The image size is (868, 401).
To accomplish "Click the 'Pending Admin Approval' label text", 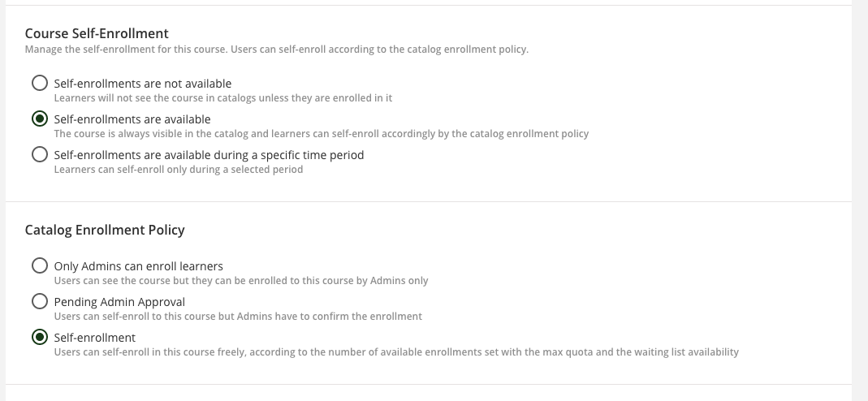I will point(119,302).
